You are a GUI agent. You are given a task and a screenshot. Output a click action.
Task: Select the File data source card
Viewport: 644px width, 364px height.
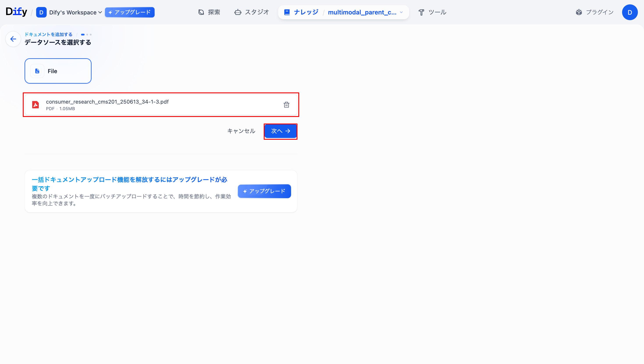pyautogui.click(x=58, y=71)
